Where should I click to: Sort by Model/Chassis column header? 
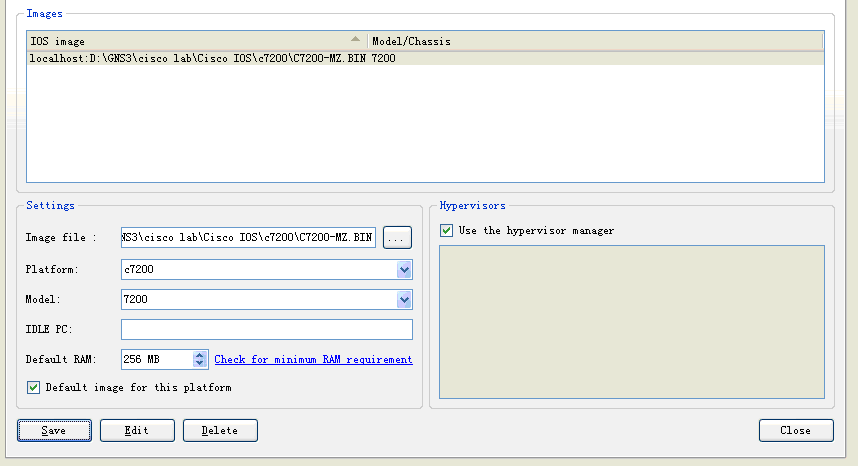click(595, 42)
